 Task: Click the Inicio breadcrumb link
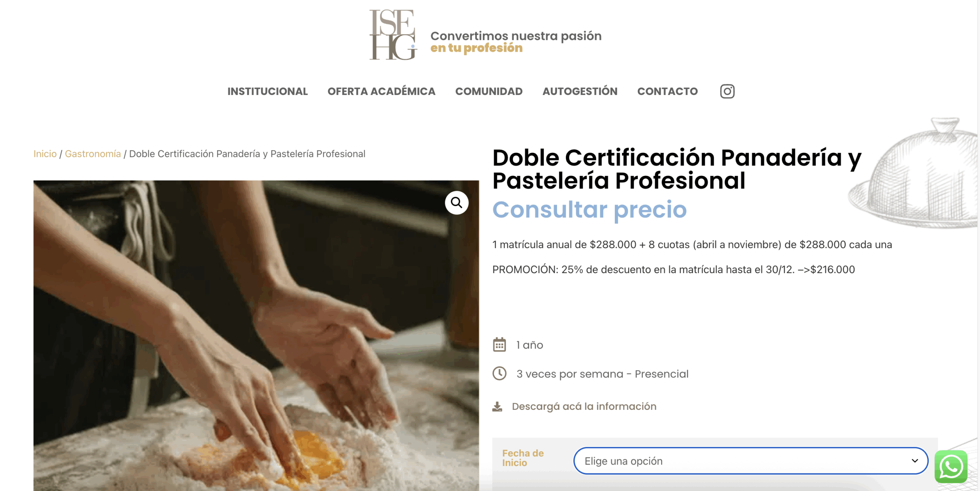tap(45, 154)
